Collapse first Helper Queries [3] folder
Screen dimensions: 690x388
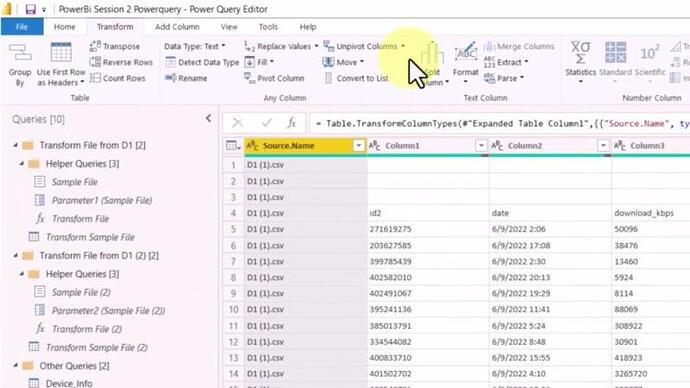[22, 163]
